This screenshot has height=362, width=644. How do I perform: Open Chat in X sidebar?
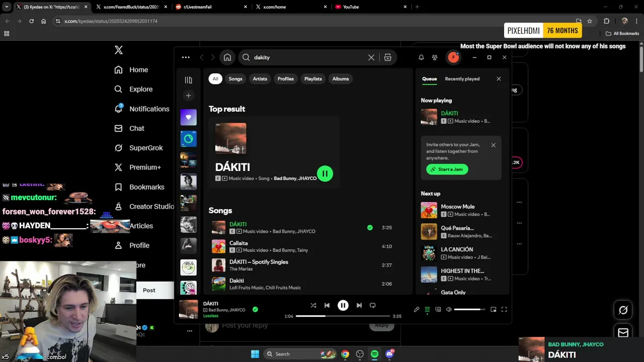pyautogui.click(x=130, y=128)
